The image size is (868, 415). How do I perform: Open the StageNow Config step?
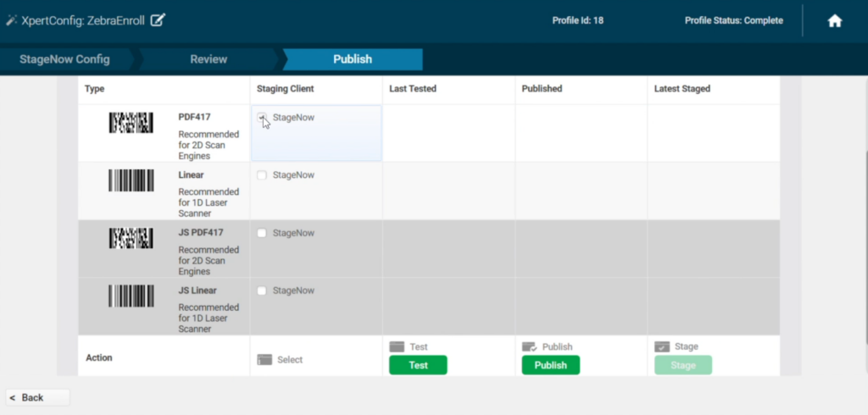pyautogui.click(x=64, y=59)
